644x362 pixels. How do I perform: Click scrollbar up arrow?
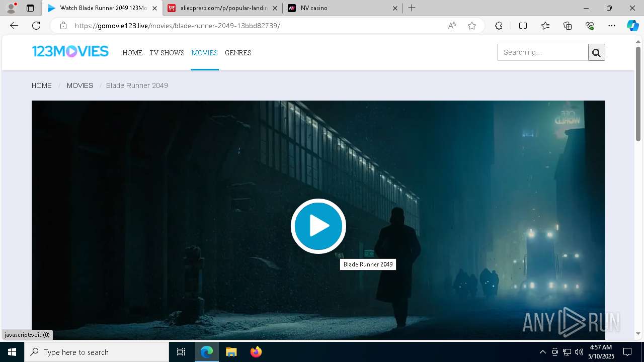point(638,41)
